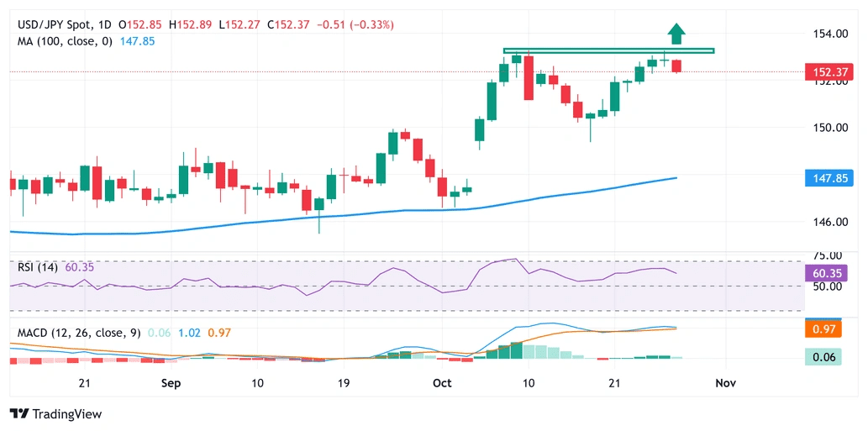This screenshot has height=431, width=868.
Task: Click the Oct label on time axis
Action: point(442,383)
